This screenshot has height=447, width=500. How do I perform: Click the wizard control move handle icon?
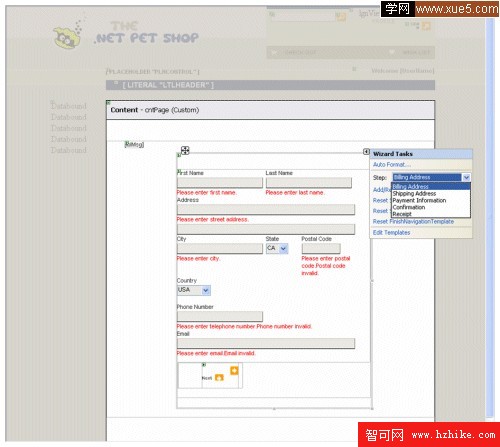pos(185,150)
